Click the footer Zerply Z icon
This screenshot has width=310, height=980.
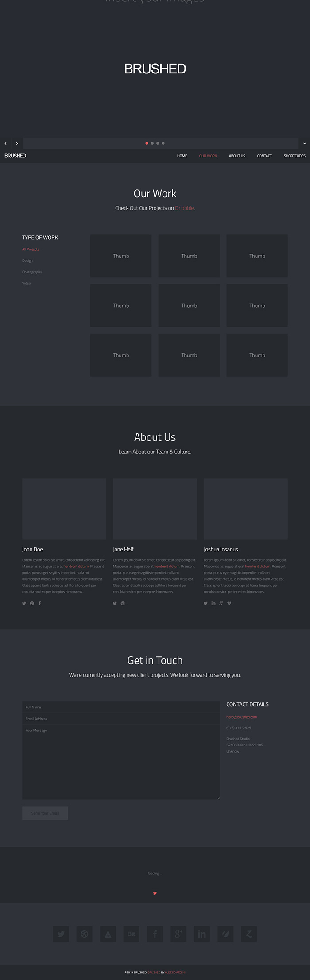tap(249, 934)
